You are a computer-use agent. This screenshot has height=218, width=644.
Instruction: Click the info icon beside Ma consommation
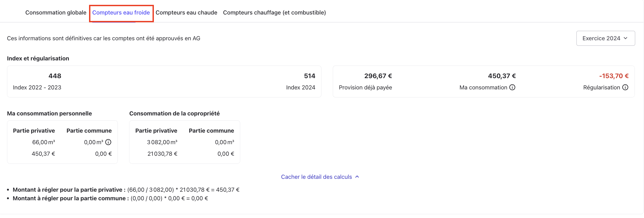click(x=512, y=87)
